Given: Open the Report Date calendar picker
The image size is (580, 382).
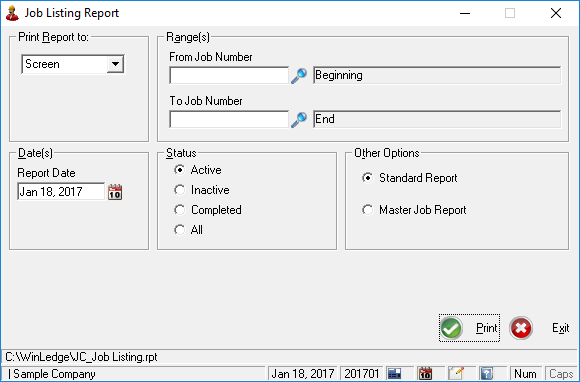Looking at the screenshot, I should point(115,192).
